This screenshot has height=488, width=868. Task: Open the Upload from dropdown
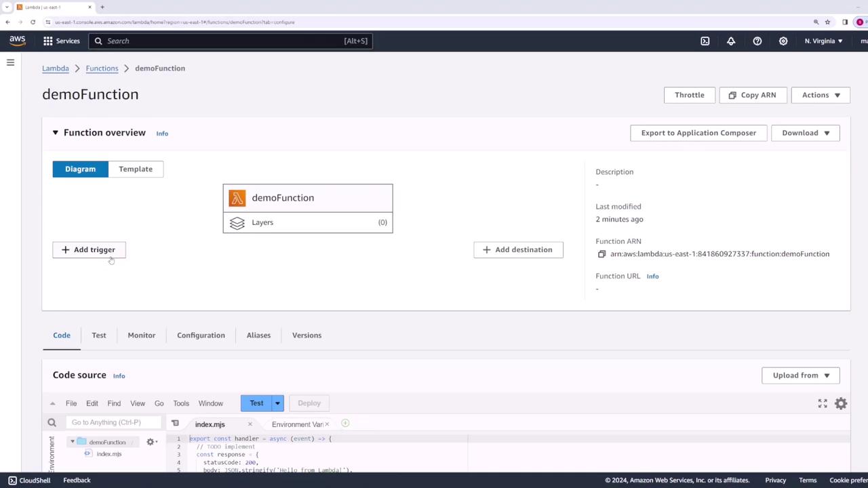(801, 375)
